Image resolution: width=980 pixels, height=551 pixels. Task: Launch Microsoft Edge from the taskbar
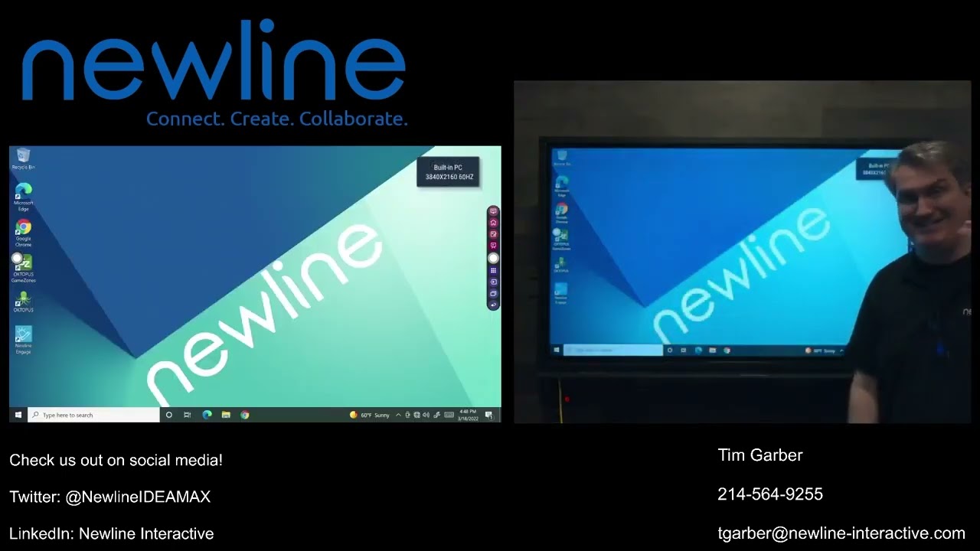pos(207,415)
